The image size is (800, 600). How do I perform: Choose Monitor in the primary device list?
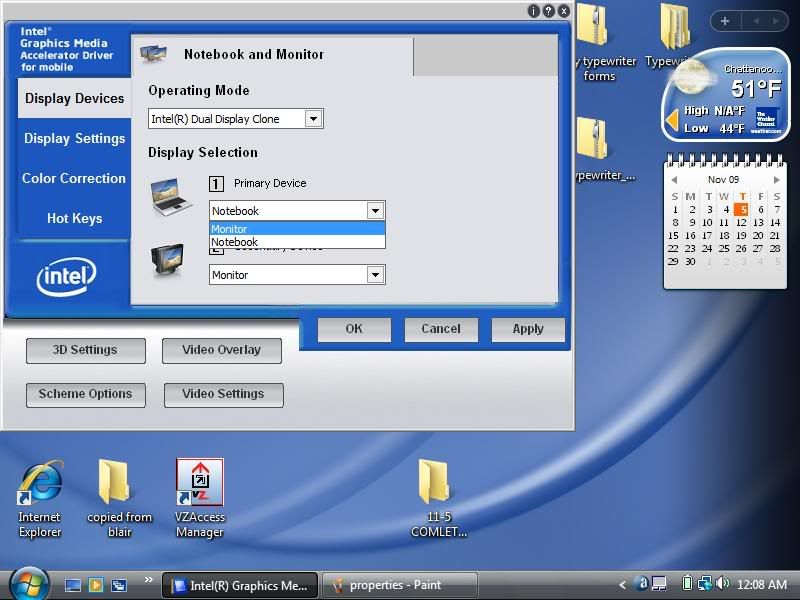coord(297,229)
